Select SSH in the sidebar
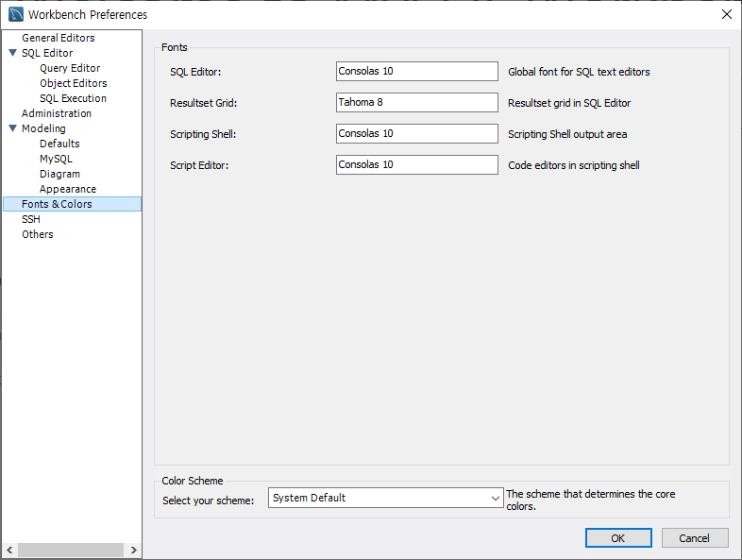Image resolution: width=742 pixels, height=560 pixels. pyautogui.click(x=31, y=219)
